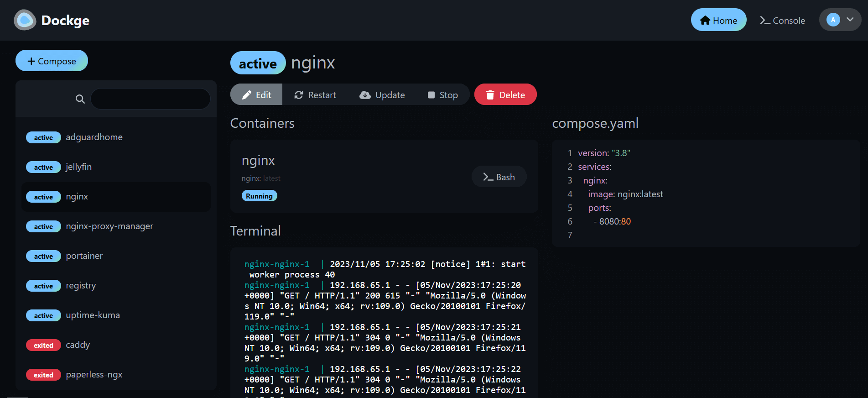Click the Dockge logo icon
The height and width of the screenshot is (398, 868).
25,20
